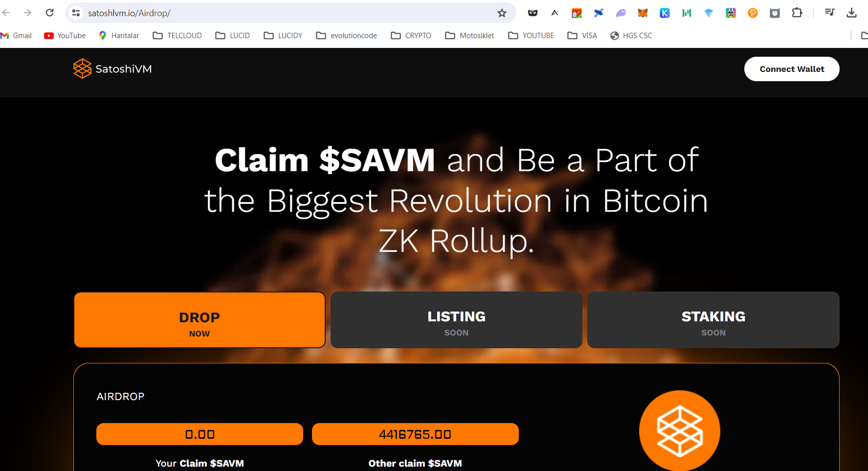Viewport: 868px width, 471px height.
Task: Select the STAKING SOON tab
Action: pos(713,320)
